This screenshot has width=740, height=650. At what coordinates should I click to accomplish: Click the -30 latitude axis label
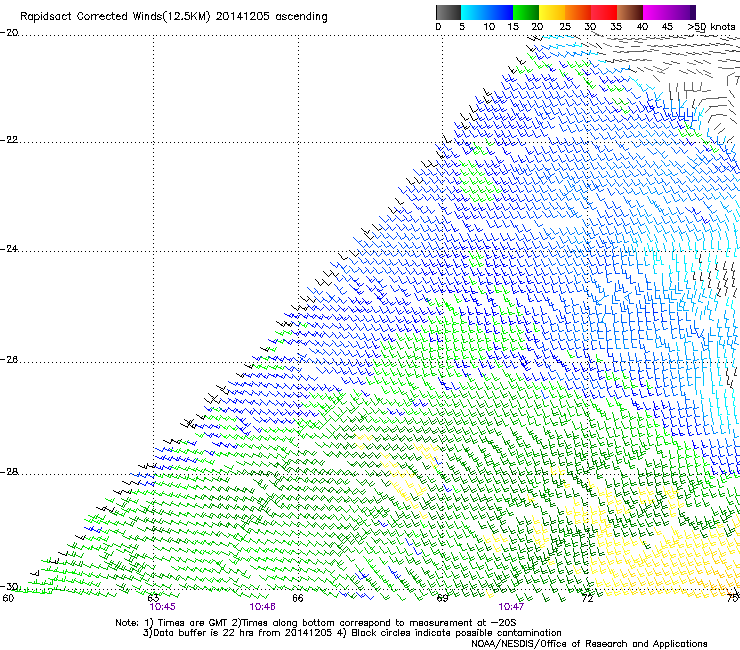pyautogui.click(x=9, y=587)
